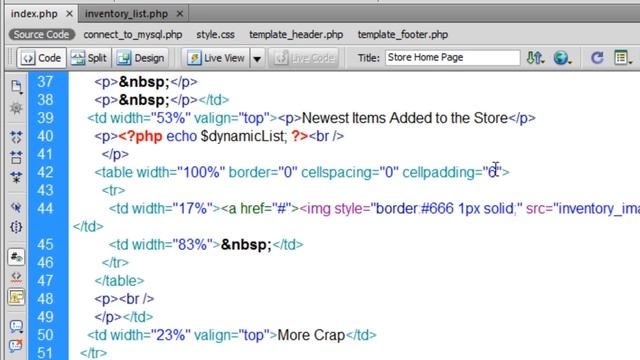Switch to Design view
Viewport: 640px width, 360px height.
[141, 58]
